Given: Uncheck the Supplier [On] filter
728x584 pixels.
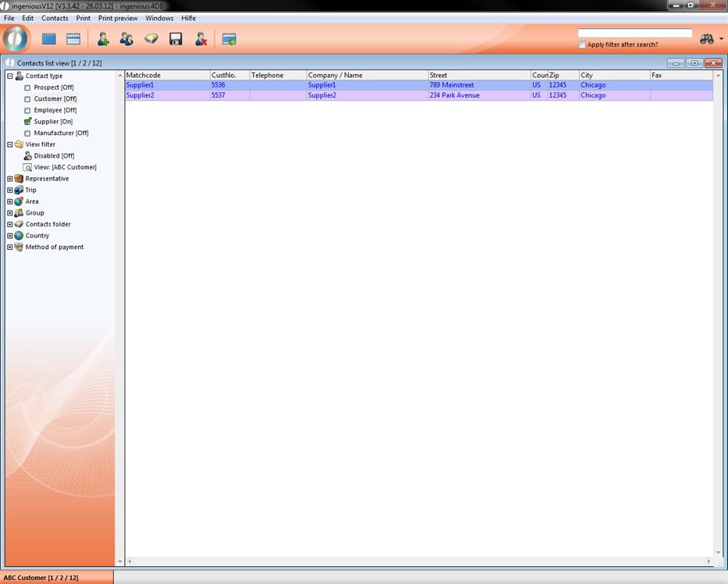Looking at the screenshot, I should [27, 122].
